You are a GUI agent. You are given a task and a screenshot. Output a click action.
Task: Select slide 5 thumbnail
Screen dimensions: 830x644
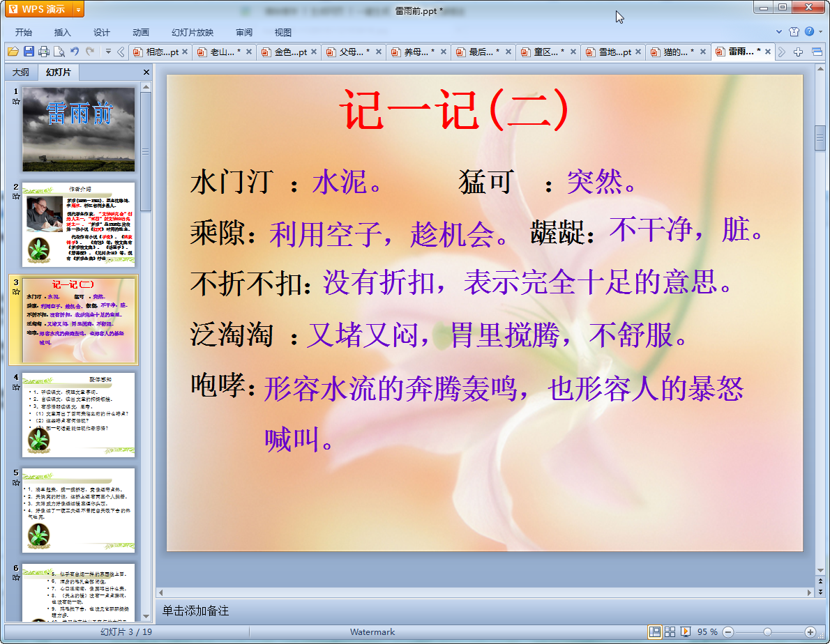click(78, 510)
